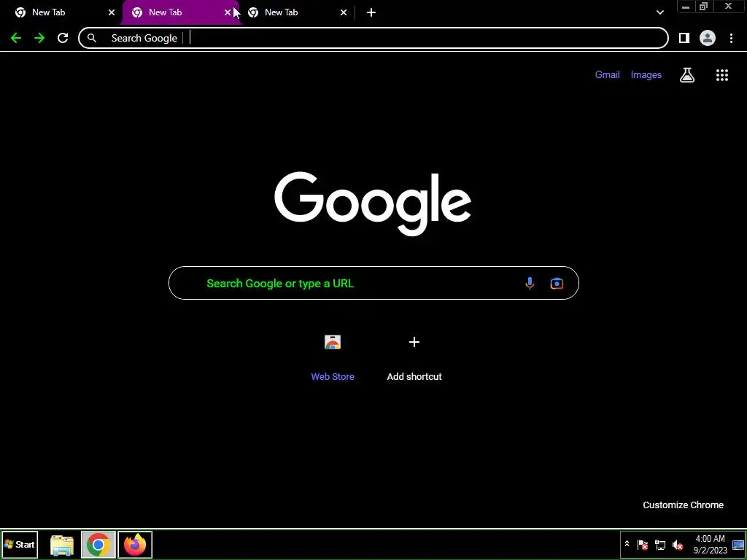Open the Action Center flag icon
This screenshot has height=560, width=747.
(642, 545)
